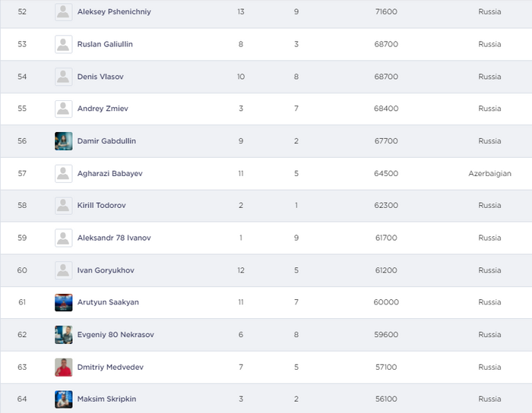The width and height of the screenshot is (532, 413).
Task: Open Damir Gabdullin's profile photo
Action: pos(64,141)
